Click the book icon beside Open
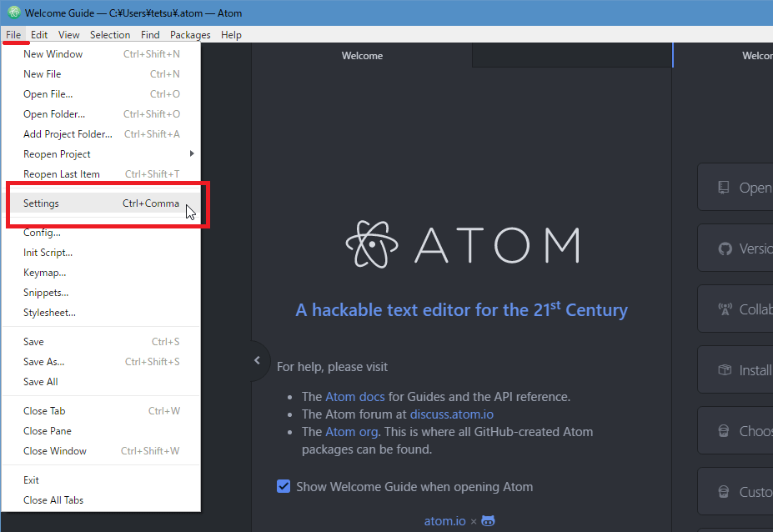This screenshot has width=773, height=532. [724, 188]
